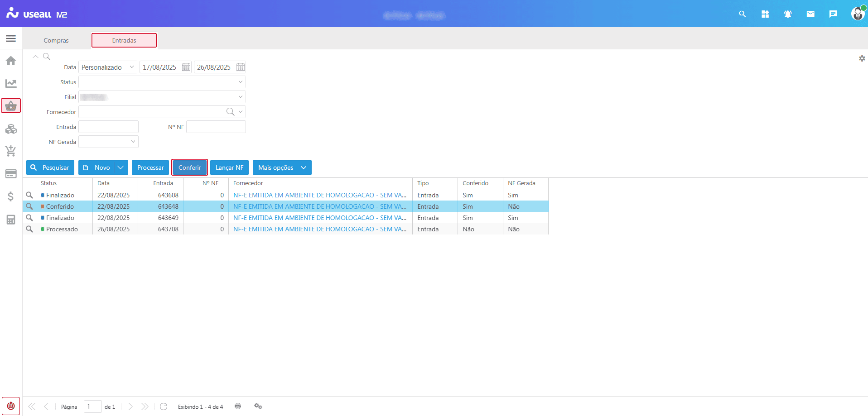
Task: Open grid settings gear icon
Action: tap(862, 58)
